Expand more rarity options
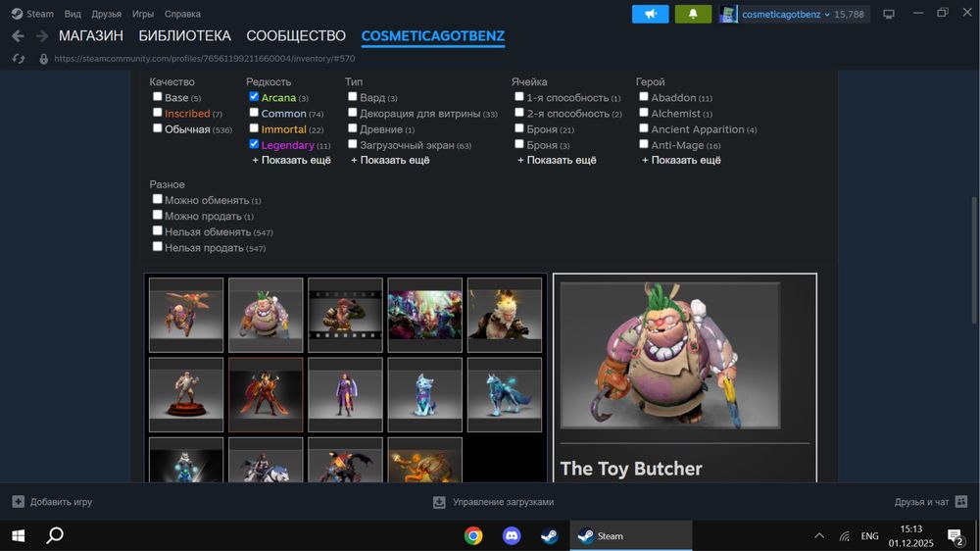This screenshot has width=980, height=551. click(x=291, y=160)
